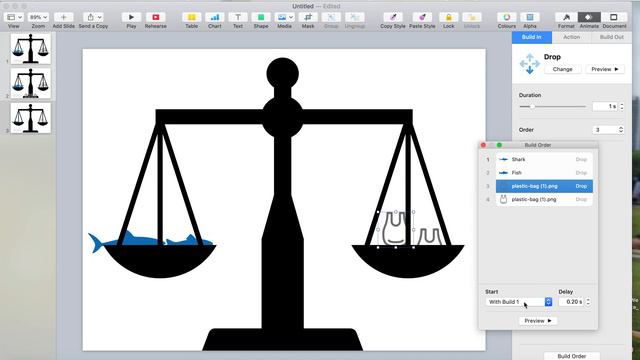Insert a Chart from the toolbar
Screen dimensions: 640x360
click(x=215, y=17)
